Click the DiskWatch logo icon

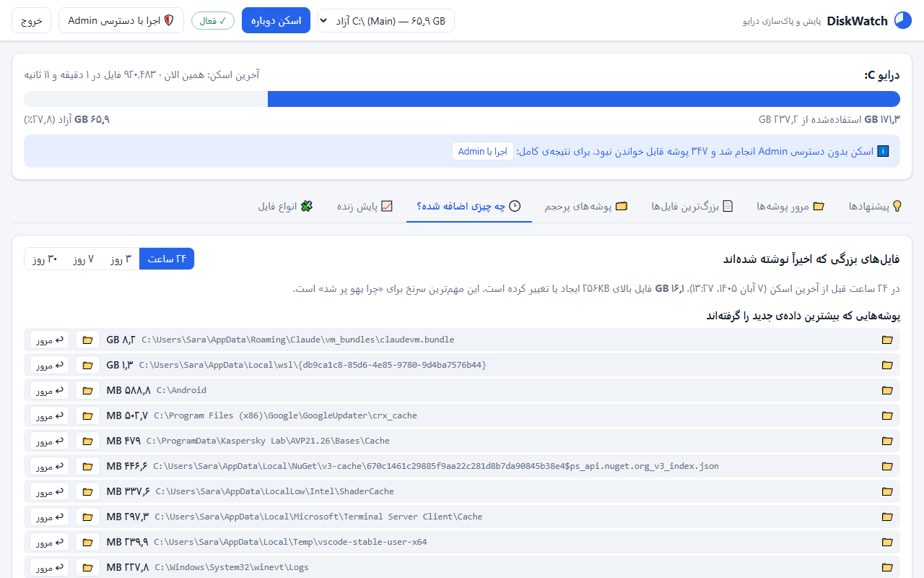(903, 20)
